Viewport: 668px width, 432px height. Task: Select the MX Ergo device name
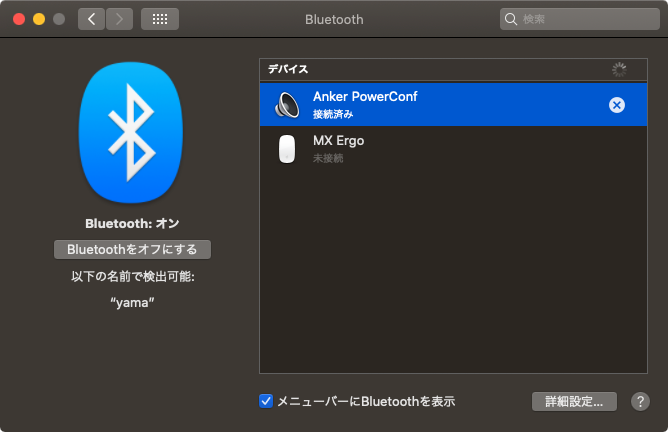339,141
